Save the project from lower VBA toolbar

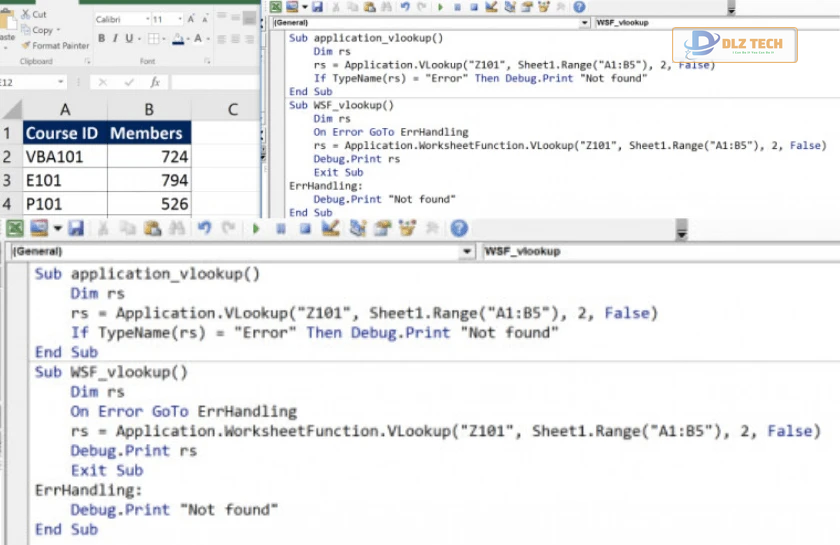tap(76, 229)
